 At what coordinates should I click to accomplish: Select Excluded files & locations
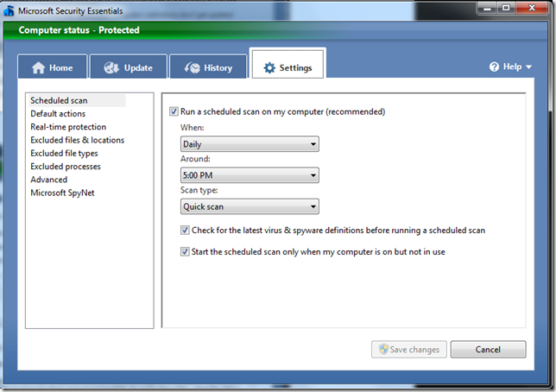click(78, 140)
